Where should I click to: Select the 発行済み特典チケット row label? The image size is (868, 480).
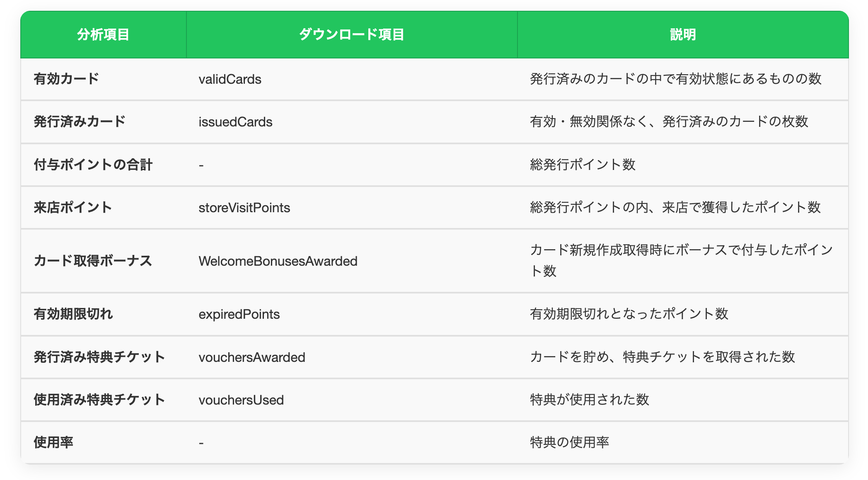[x=99, y=357]
